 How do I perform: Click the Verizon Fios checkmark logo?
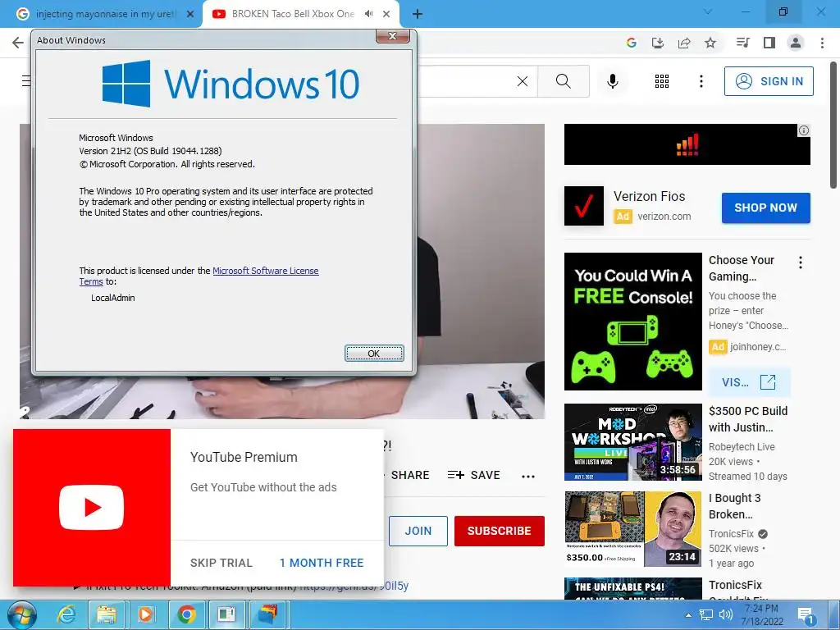[584, 206]
